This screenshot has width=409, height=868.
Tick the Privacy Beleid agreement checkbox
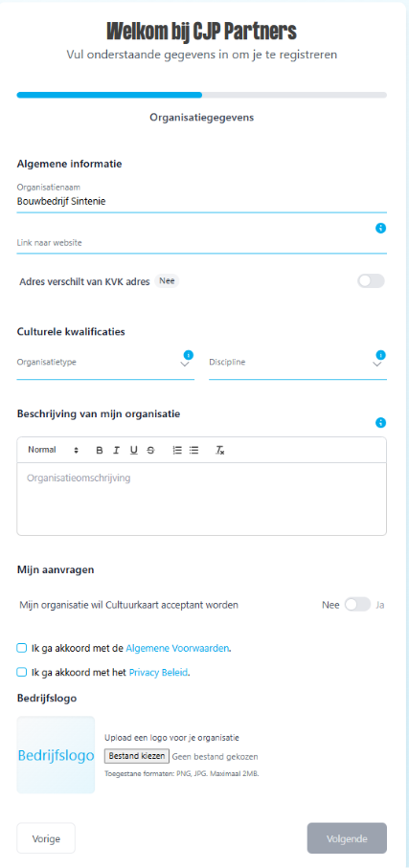[22, 672]
